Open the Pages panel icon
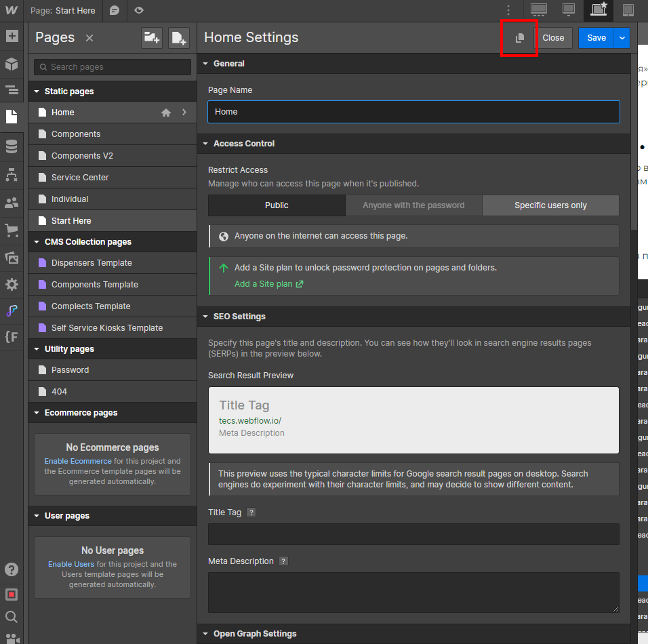This screenshot has height=644, width=648. pos(12,117)
